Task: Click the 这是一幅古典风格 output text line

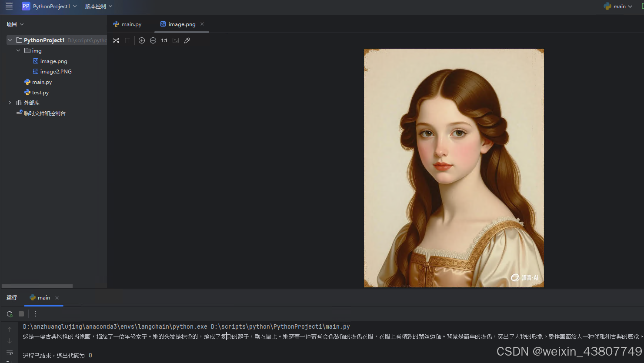Action: (333, 336)
